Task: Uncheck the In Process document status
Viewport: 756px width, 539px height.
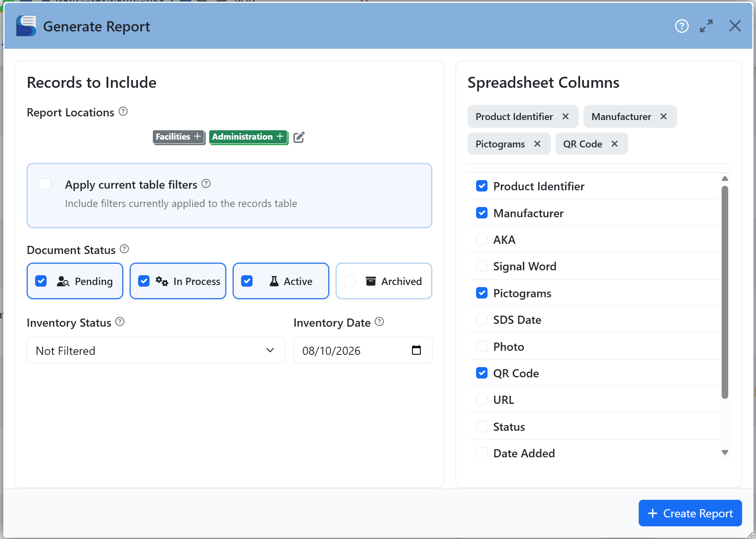Action: point(144,281)
